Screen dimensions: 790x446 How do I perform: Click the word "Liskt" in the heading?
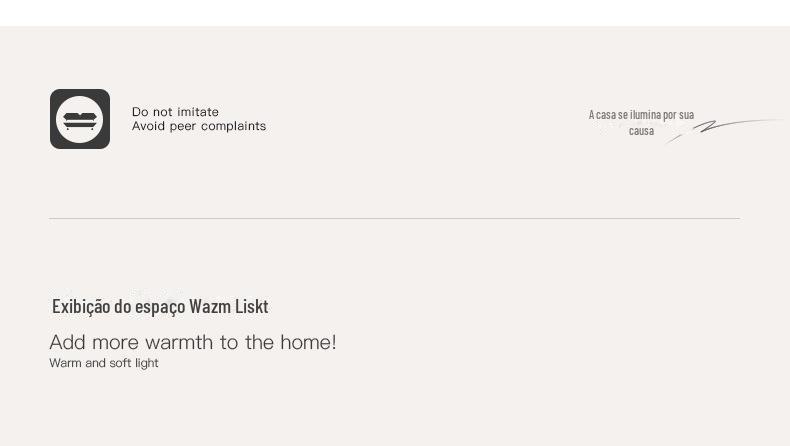coord(252,307)
